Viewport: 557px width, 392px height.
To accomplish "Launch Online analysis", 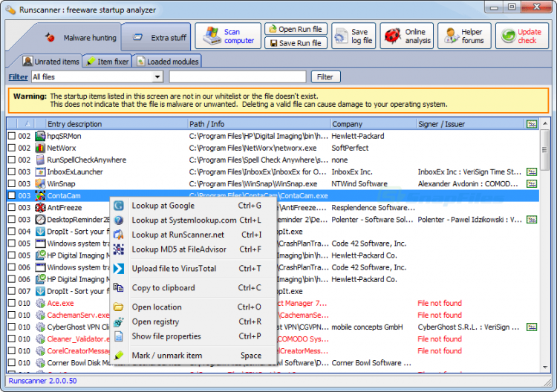I will coord(407,36).
